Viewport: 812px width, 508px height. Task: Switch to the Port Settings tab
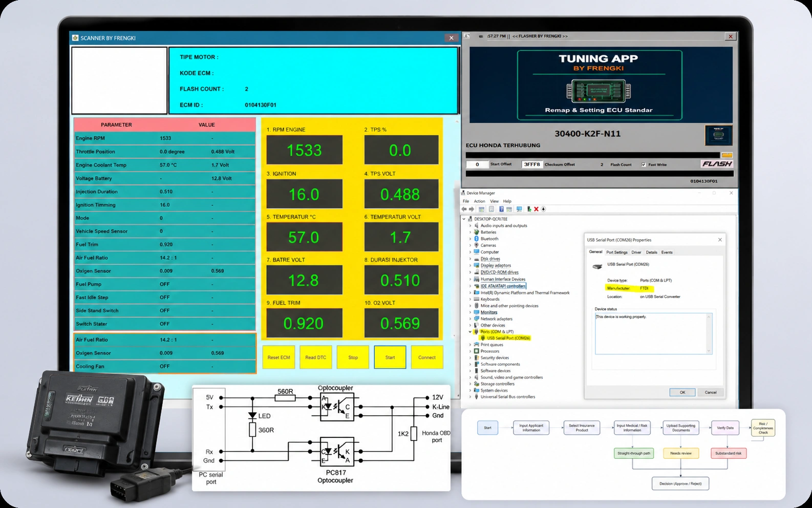point(617,252)
